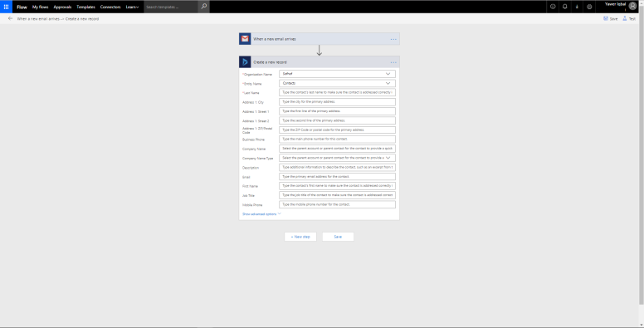Click the Gmail trigger icon
The height and width of the screenshot is (328, 644).
tap(245, 39)
